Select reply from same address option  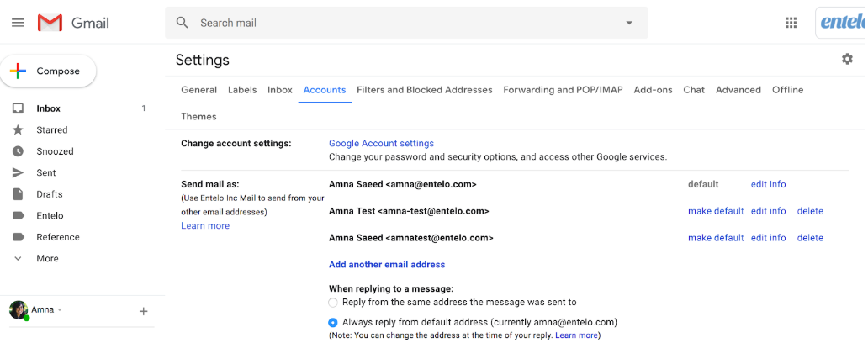(x=333, y=303)
